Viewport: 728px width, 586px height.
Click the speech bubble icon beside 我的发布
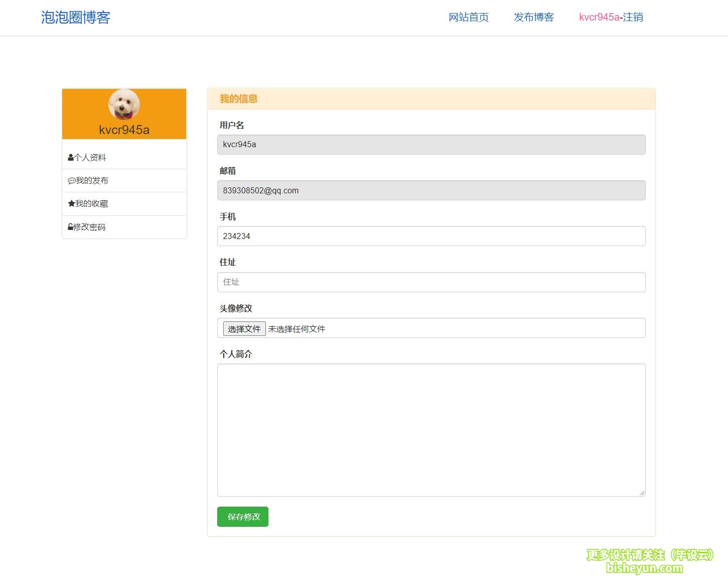[x=72, y=181]
